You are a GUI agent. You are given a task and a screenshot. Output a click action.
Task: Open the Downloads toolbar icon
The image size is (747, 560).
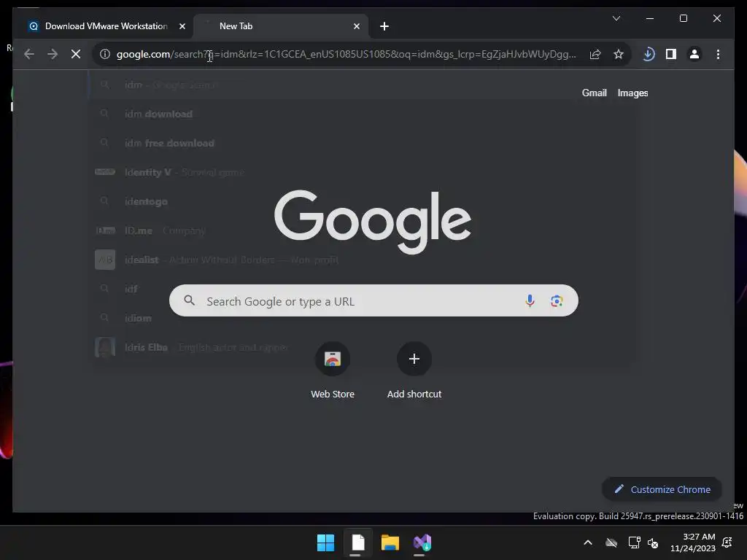click(648, 54)
